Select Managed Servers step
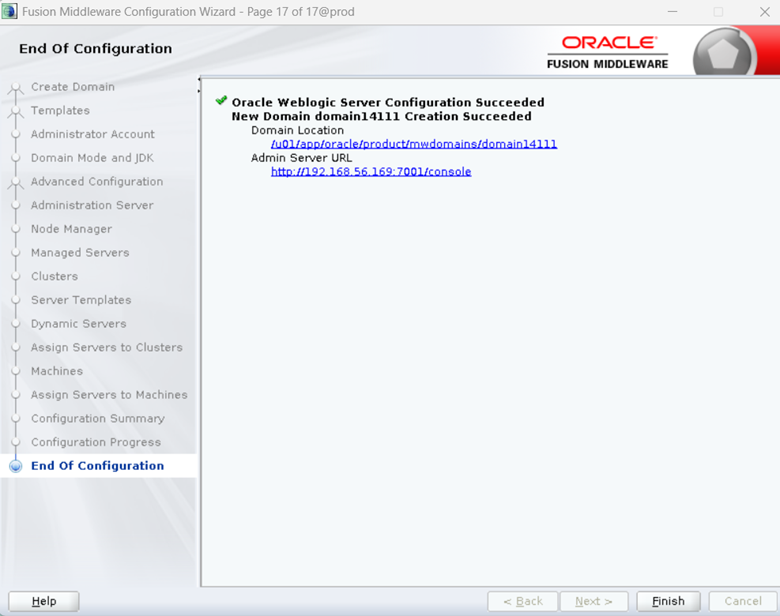The height and width of the screenshot is (616, 780). pos(80,253)
